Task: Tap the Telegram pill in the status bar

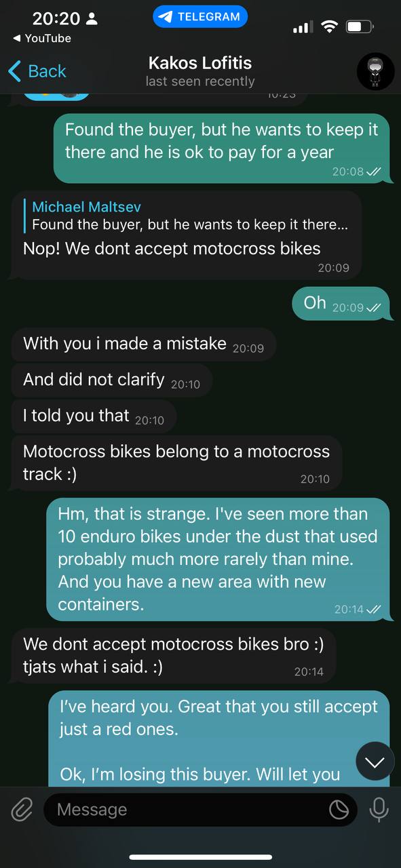Action: click(x=200, y=17)
